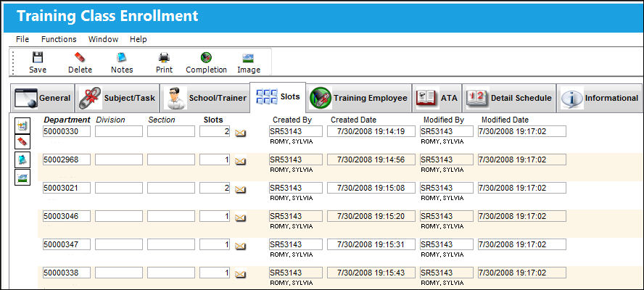Click the Department field containing 50002968

tap(67, 159)
